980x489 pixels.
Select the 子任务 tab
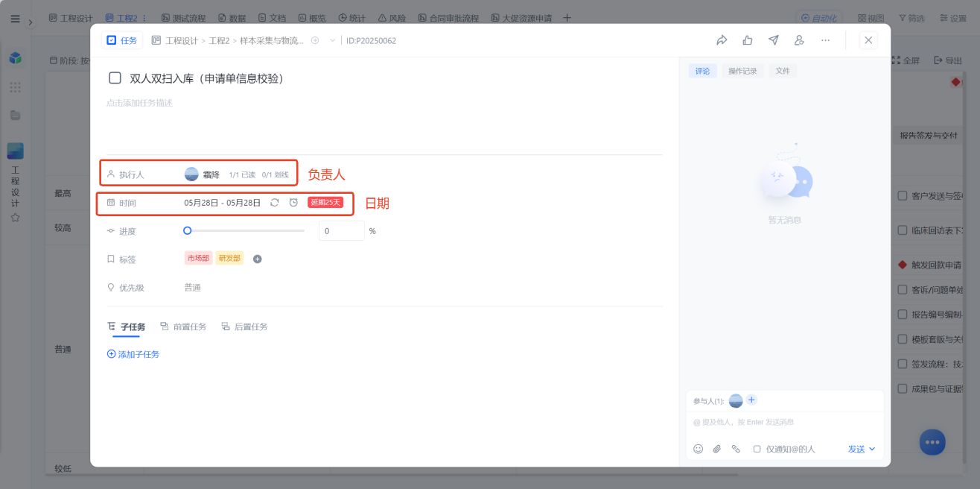(126, 326)
